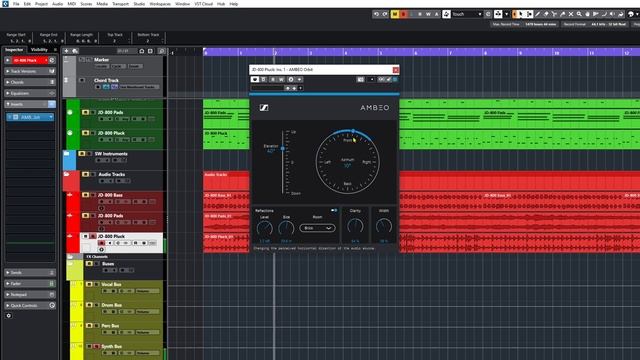This screenshot has height=360, width=640.
Task: Mute the green JD-800 Pluck instrument track
Action: 85,133
